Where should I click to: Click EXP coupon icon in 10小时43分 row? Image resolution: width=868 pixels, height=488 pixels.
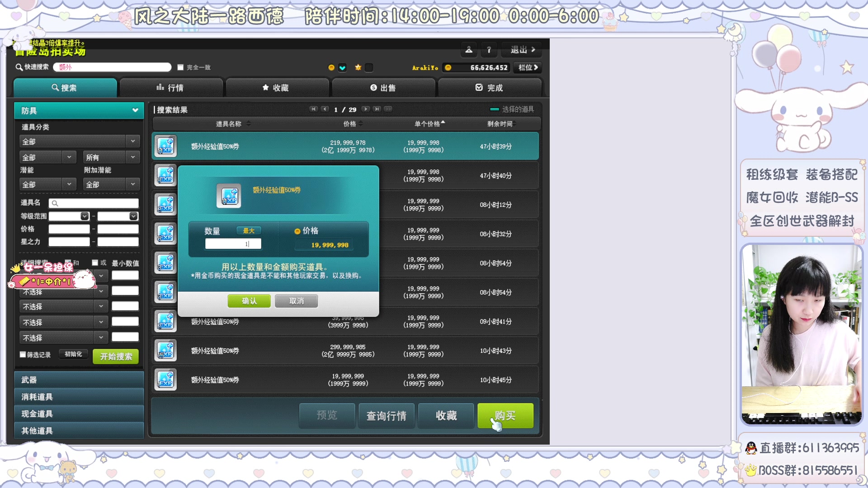tap(165, 351)
